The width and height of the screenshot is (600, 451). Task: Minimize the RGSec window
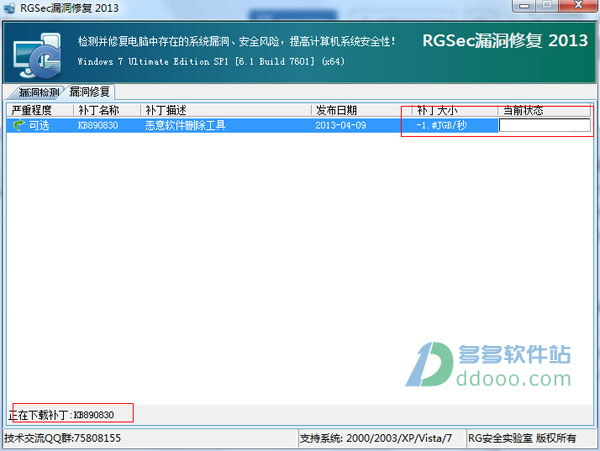tap(524, 6)
